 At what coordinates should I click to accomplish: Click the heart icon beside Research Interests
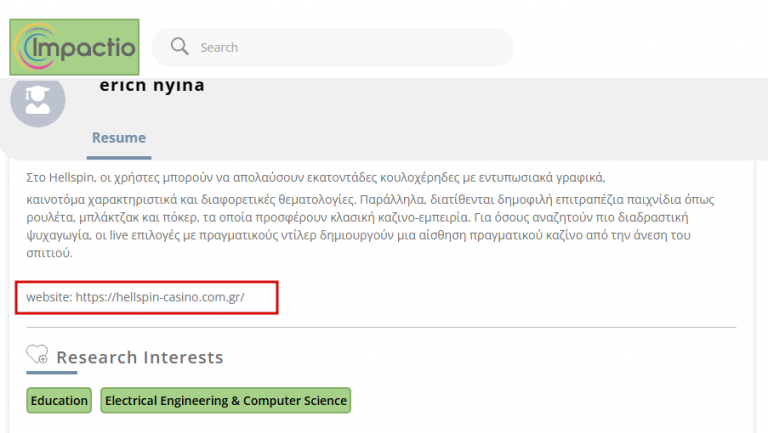tap(37, 357)
